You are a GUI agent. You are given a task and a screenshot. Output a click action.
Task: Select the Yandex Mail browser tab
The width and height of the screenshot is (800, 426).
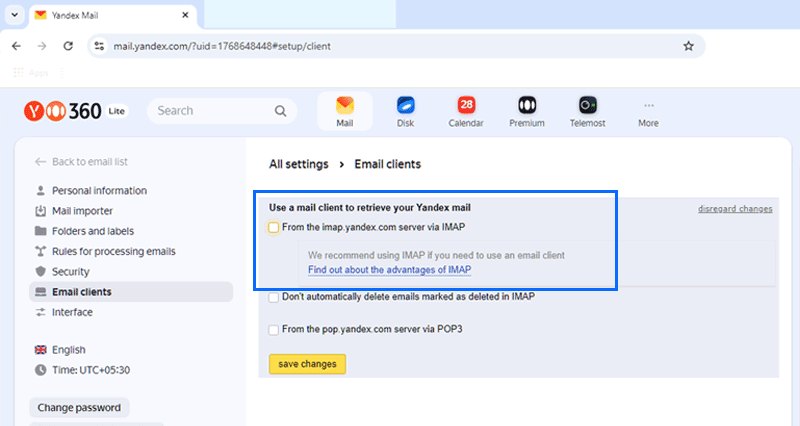click(113, 15)
